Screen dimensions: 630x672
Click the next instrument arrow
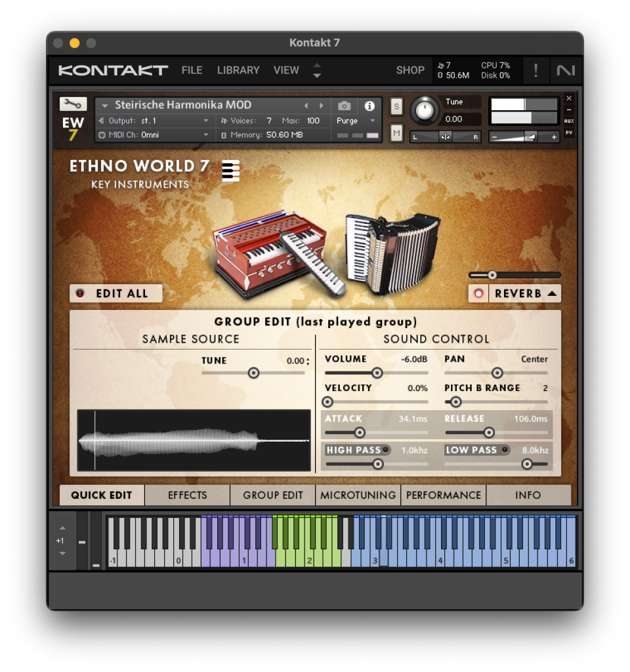pos(322,106)
